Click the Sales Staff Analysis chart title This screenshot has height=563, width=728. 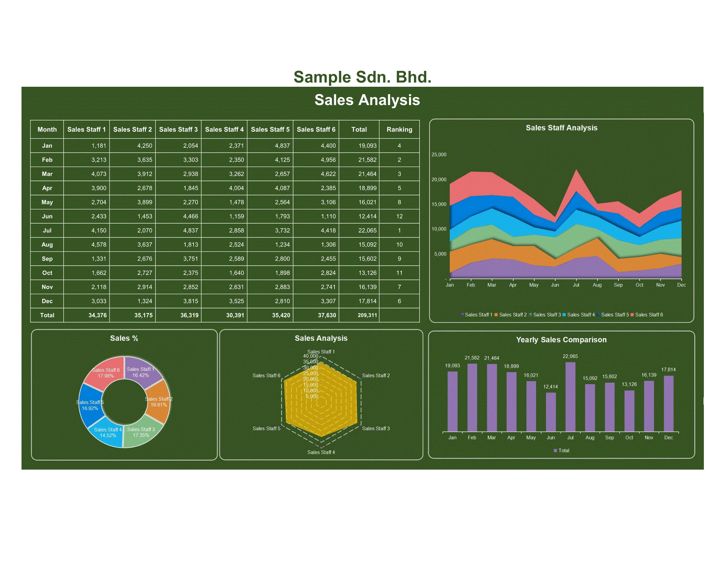click(x=561, y=128)
